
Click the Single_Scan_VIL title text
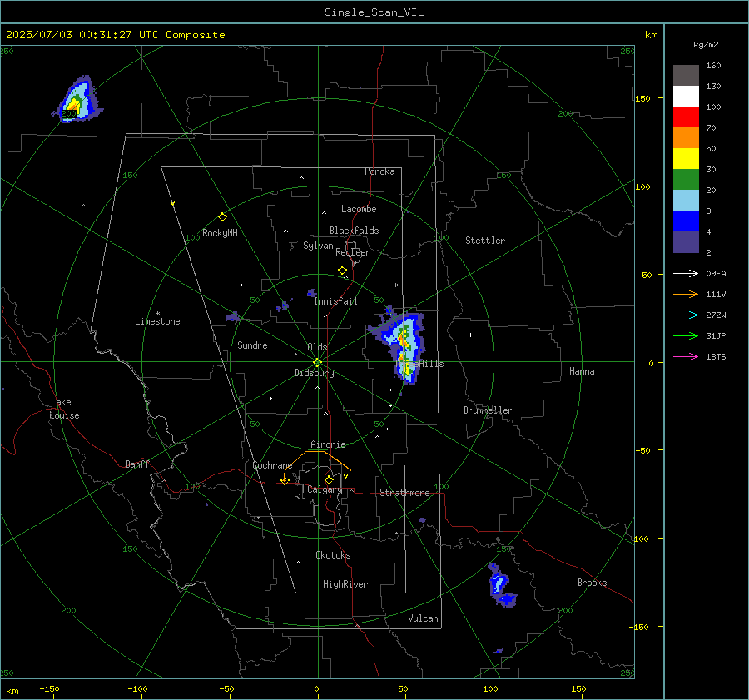[374, 12]
